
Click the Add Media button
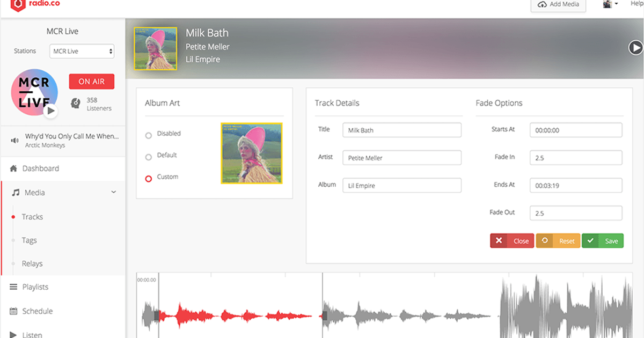tap(558, 4)
